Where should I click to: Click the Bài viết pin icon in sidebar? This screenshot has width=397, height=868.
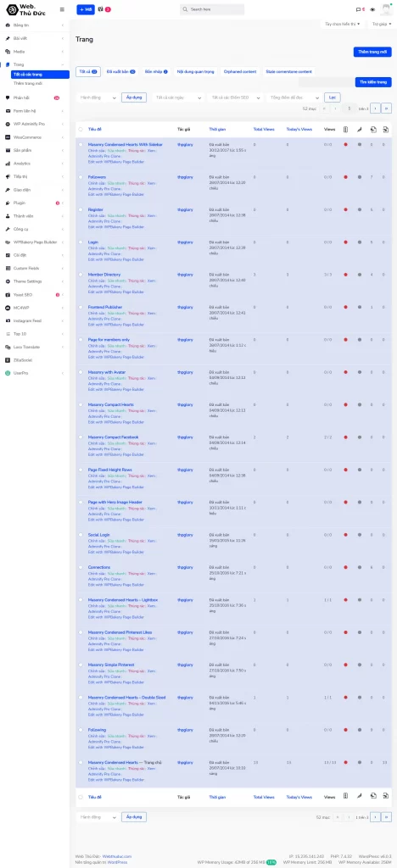point(8,39)
